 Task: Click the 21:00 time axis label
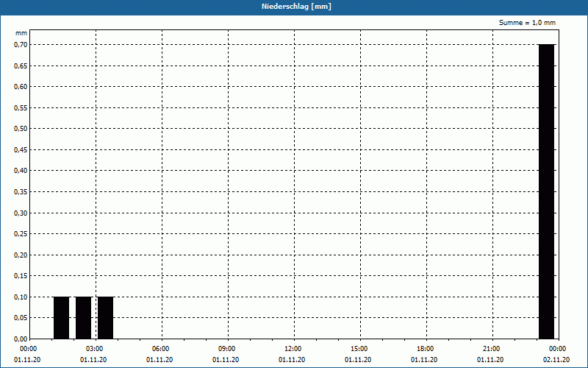coord(491,349)
